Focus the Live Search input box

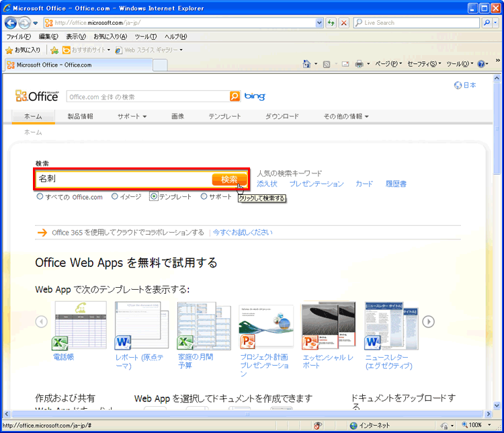point(417,23)
